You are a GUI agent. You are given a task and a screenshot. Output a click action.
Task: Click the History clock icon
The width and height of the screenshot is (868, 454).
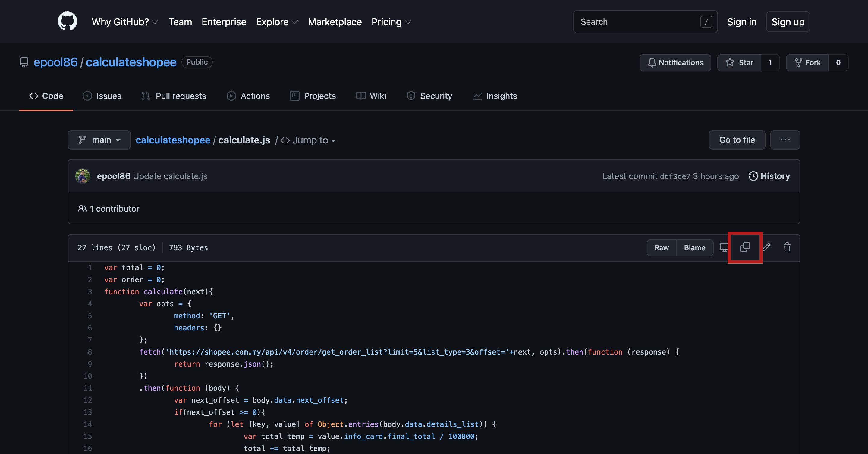pos(753,176)
